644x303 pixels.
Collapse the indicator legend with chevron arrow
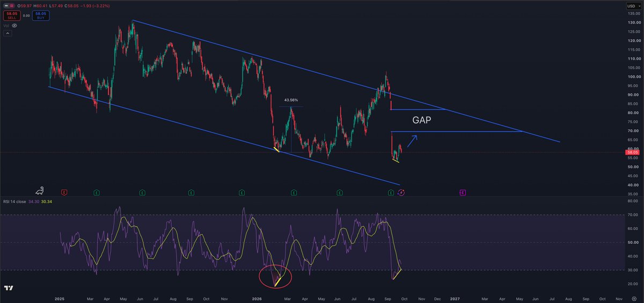(x=8, y=33)
